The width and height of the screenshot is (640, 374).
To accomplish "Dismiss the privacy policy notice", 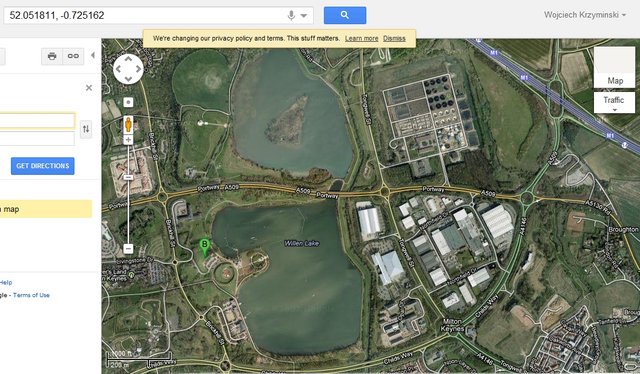I will [x=394, y=38].
